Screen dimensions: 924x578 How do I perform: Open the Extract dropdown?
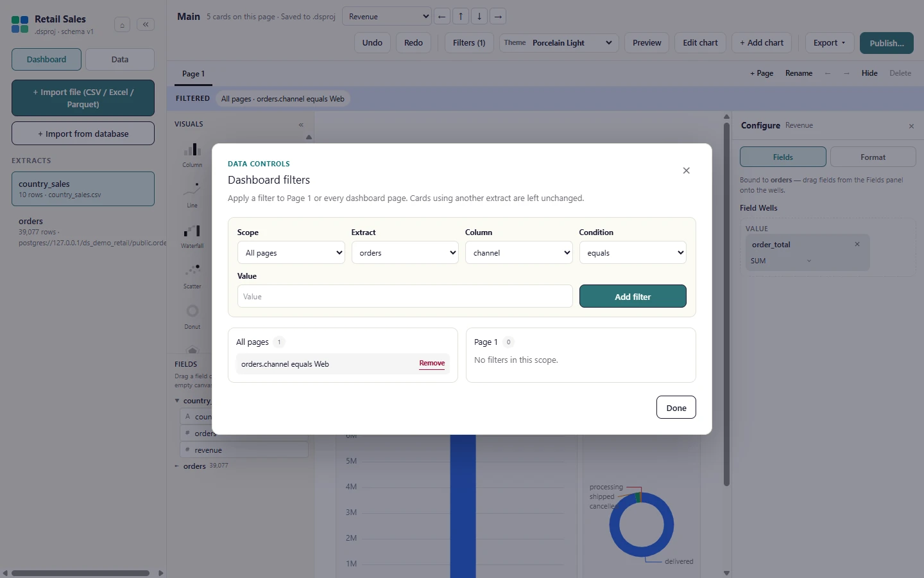(405, 253)
